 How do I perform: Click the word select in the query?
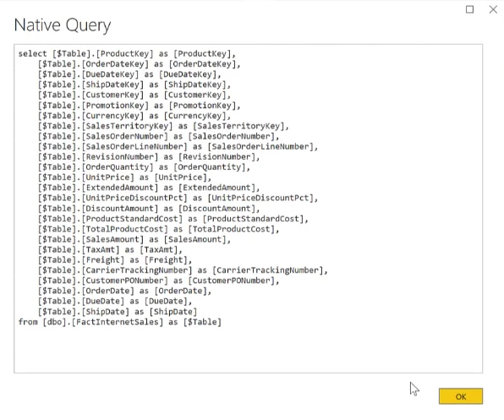tap(32, 53)
